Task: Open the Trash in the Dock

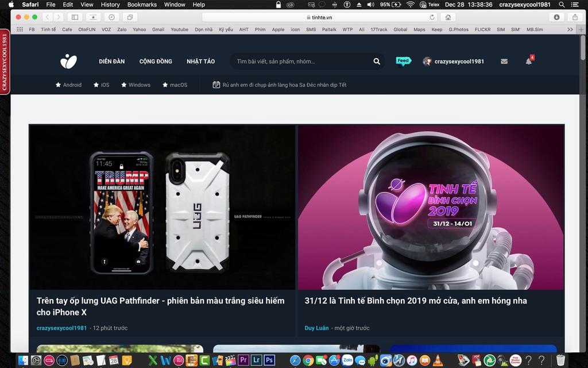Action: (x=560, y=361)
